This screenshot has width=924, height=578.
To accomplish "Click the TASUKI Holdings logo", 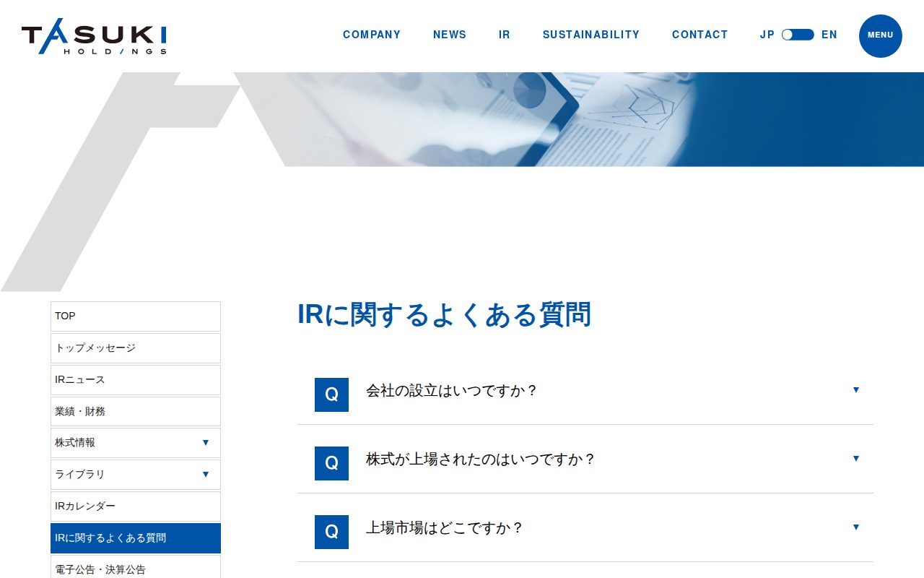I will (x=94, y=36).
